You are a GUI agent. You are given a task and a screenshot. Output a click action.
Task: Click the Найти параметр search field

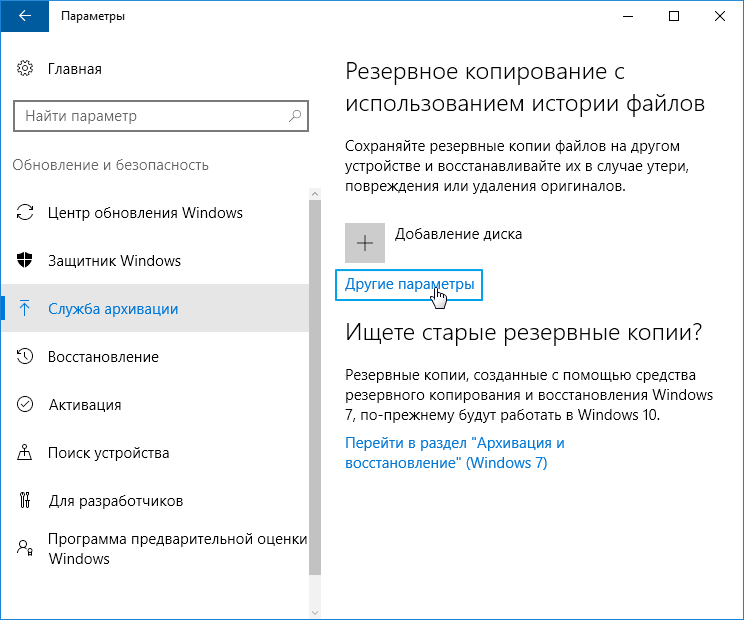coord(150,116)
